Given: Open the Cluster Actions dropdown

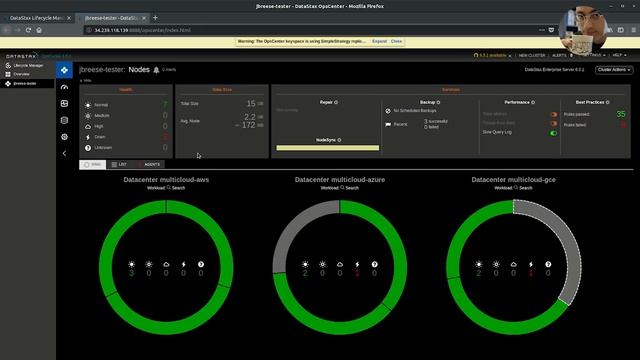Looking at the screenshot, I should click(x=614, y=70).
